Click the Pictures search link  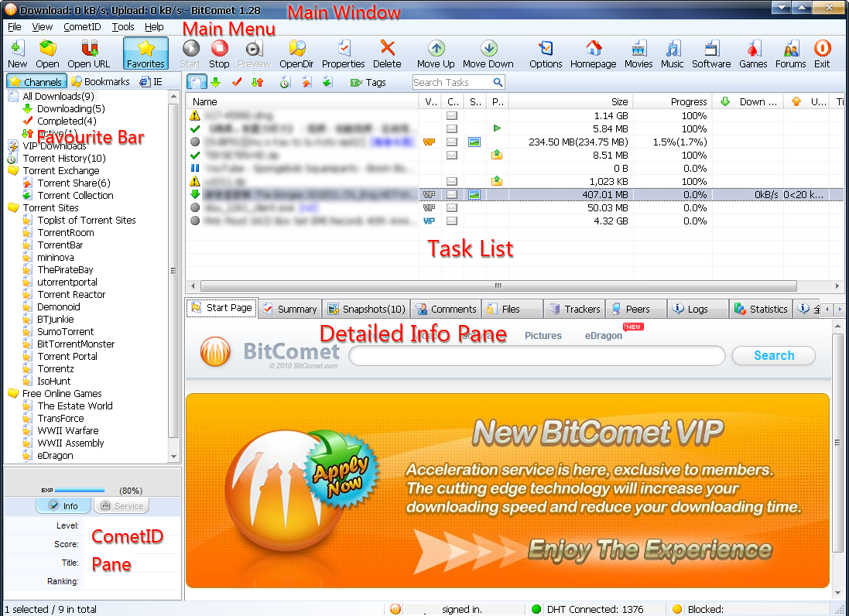click(x=543, y=336)
